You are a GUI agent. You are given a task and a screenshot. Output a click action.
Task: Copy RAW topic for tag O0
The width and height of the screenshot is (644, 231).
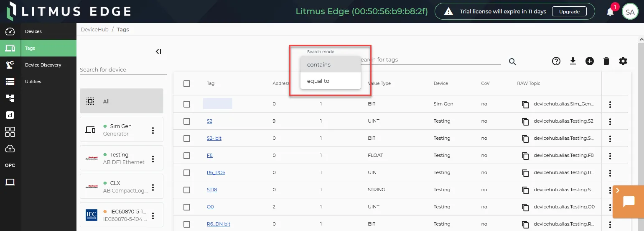[x=525, y=207]
